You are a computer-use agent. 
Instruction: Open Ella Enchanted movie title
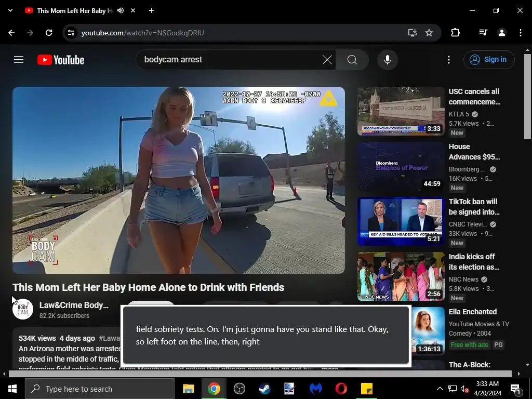tap(473, 312)
